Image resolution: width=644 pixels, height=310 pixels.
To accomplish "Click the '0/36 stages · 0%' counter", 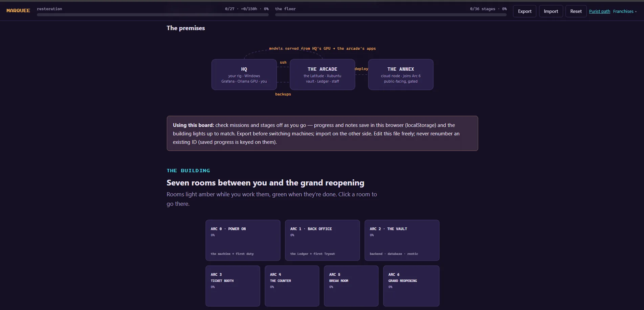I will tap(488, 9).
